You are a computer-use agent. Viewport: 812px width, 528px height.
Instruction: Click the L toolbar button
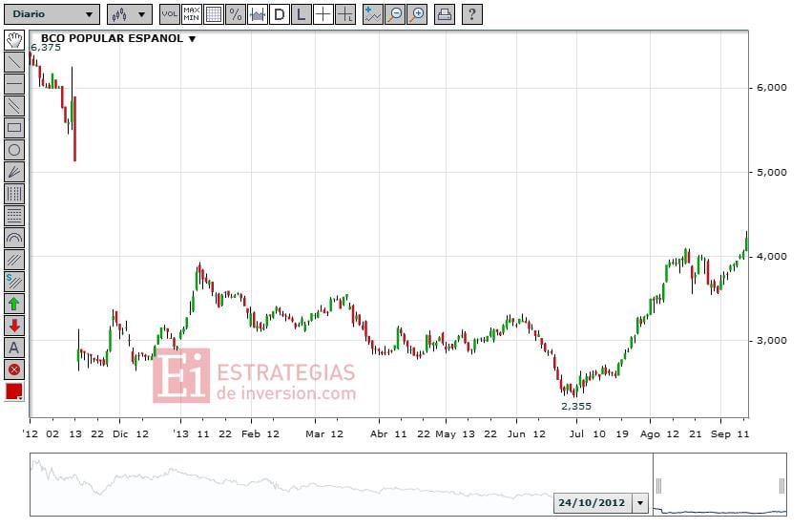301,14
